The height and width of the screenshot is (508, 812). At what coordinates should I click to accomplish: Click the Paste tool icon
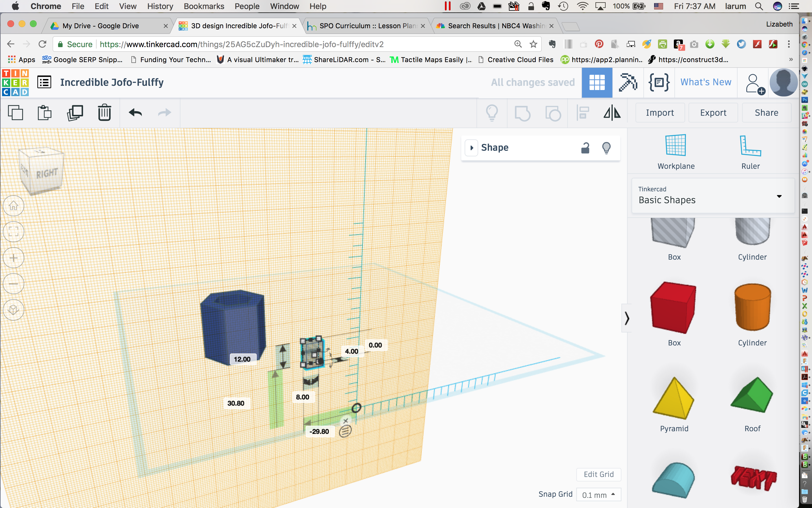point(44,113)
